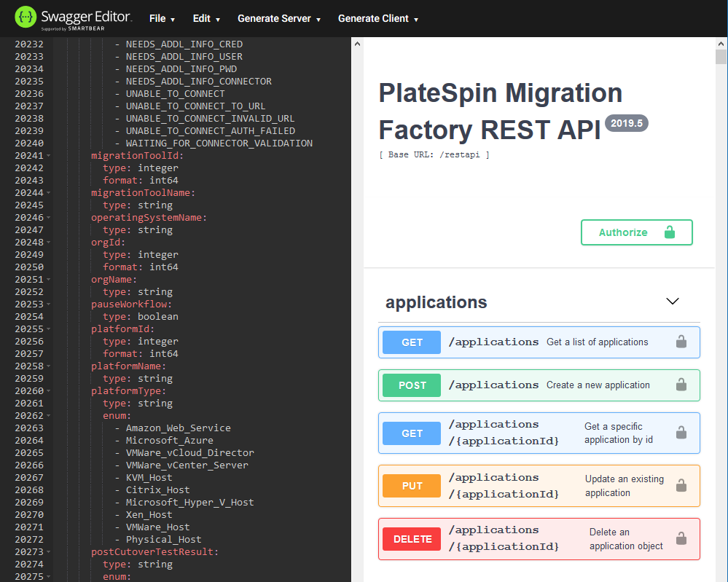Fold the migrationToolId block at line 20241
728x582 pixels.
[x=48, y=156]
